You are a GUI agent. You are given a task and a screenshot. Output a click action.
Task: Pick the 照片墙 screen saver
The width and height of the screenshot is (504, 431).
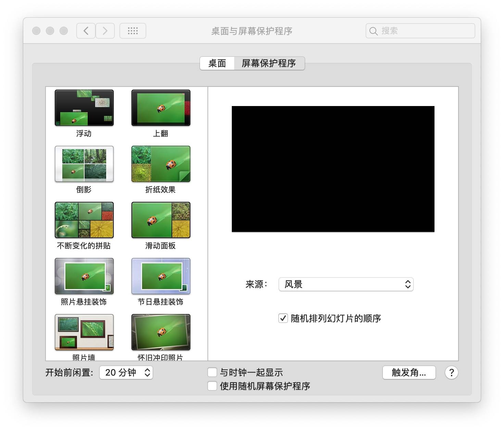click(84, 332)
